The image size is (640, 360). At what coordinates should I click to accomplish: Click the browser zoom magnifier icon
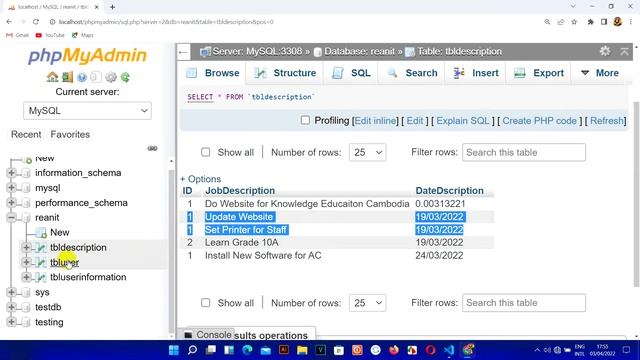pyautogui.click(x=547, y=22)
